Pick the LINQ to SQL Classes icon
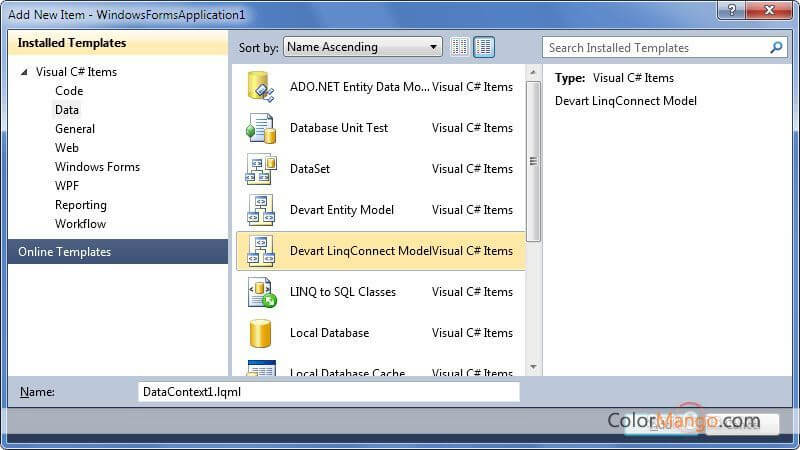 pos(261,292)
